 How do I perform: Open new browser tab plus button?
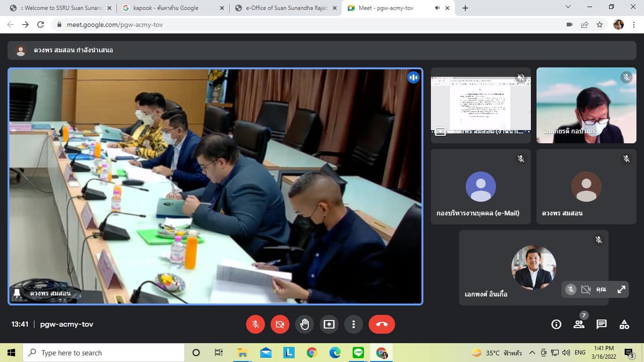coord(465,8)
